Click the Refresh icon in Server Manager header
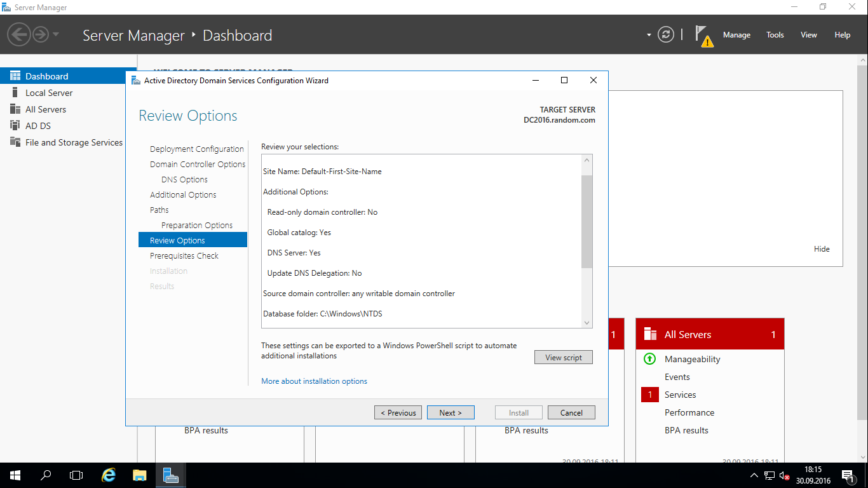Image resolution: width=868 pixels, height=488 pixels. [665, 34]
